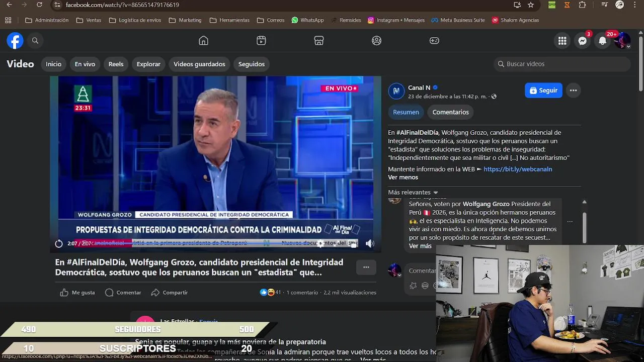Select the Resumen tab
This screenshot has height=362, width=644.
[406, 112]
